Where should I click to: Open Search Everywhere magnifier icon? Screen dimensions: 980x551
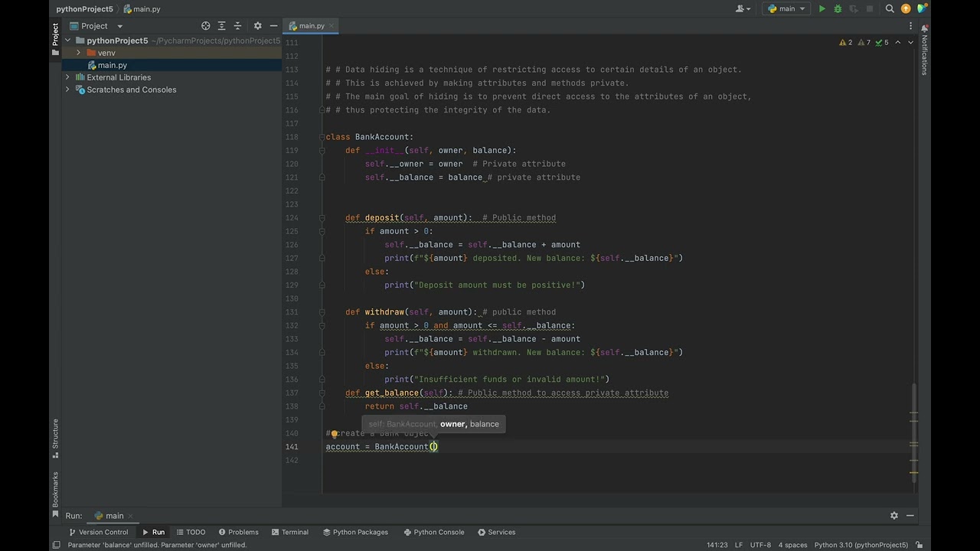coord(890,9)
